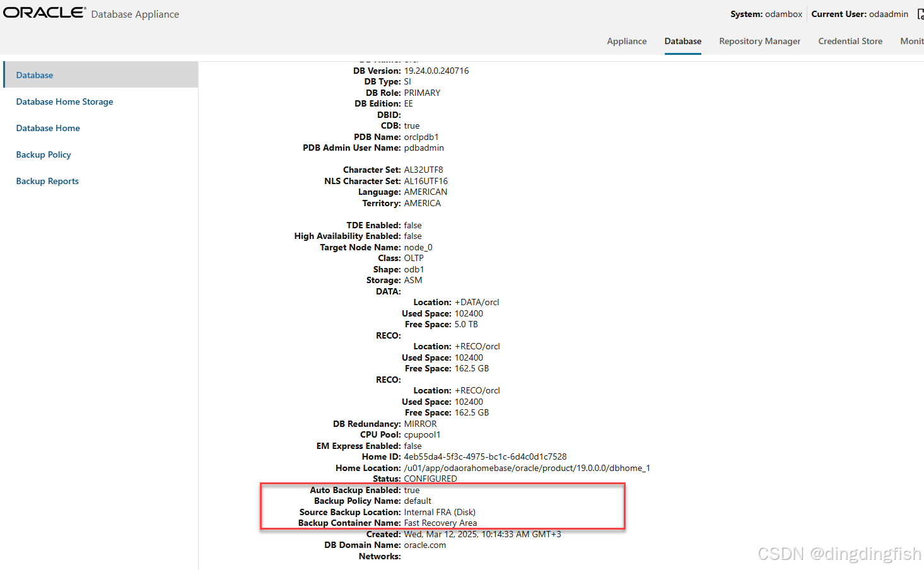The width and height of the screenshot is (924, 570).
Task: Click Class value OLTP
Action: click(414, 258)
